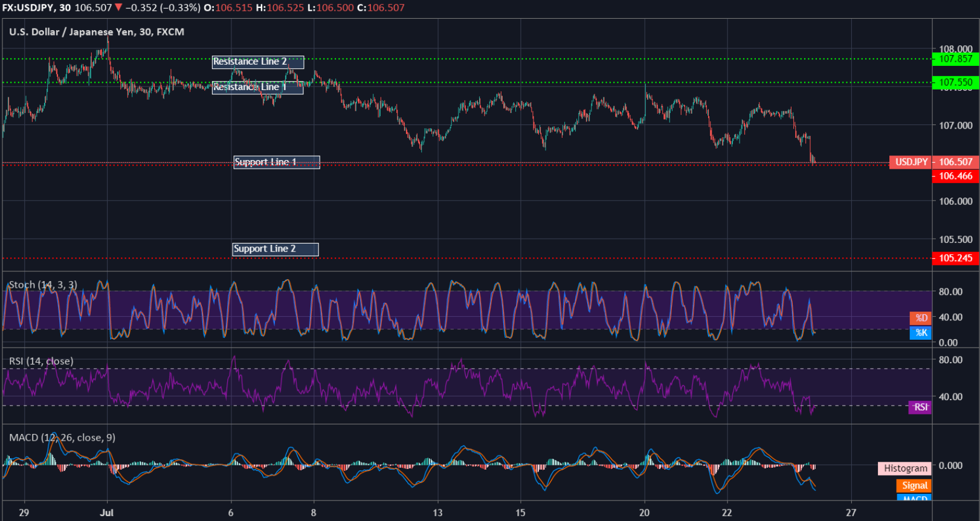Select the Resistance Line 2 label
Image resolution: width=980 pixels, height=521 pixels.
tap(258, 62)
